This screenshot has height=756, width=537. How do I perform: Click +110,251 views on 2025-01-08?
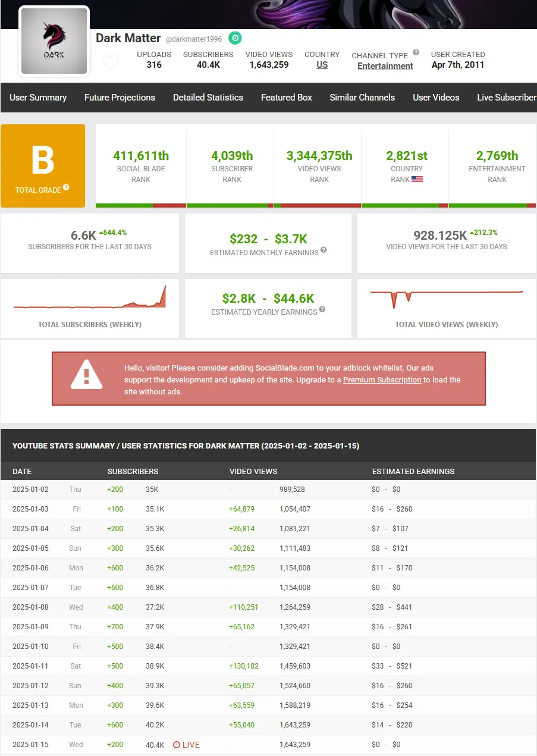pos(244,607)
